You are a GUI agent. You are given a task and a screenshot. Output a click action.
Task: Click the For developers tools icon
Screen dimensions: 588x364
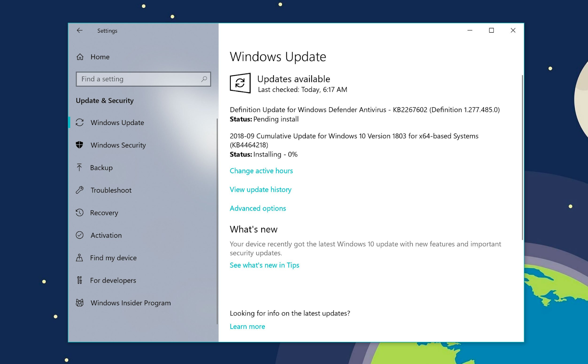(x=79, y=280)
